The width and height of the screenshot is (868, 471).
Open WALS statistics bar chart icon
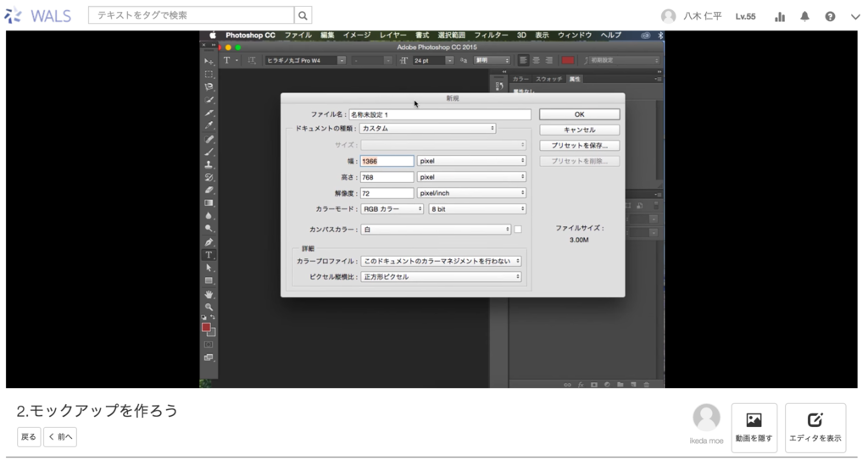coord(780,17)
